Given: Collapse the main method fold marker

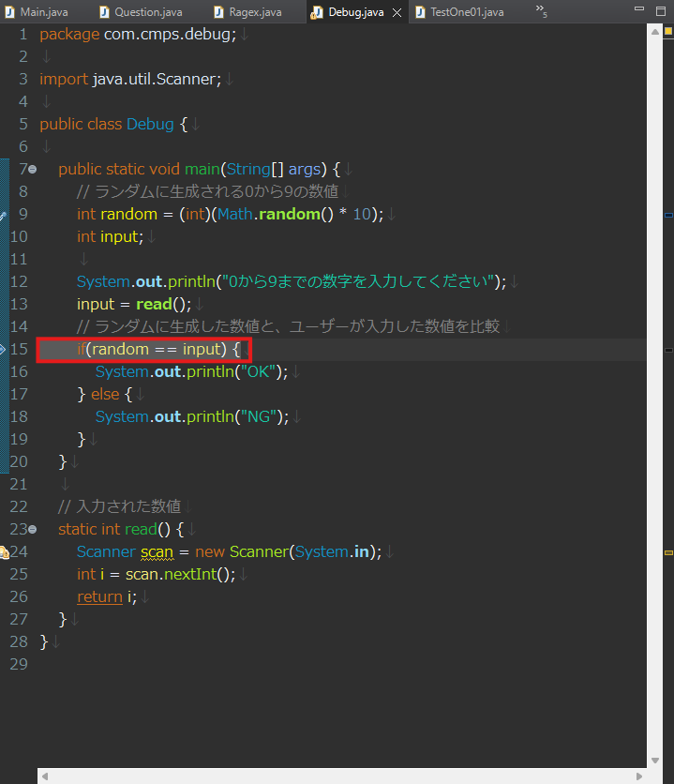Looking at the screenshot, I should [x=33, y=170].
